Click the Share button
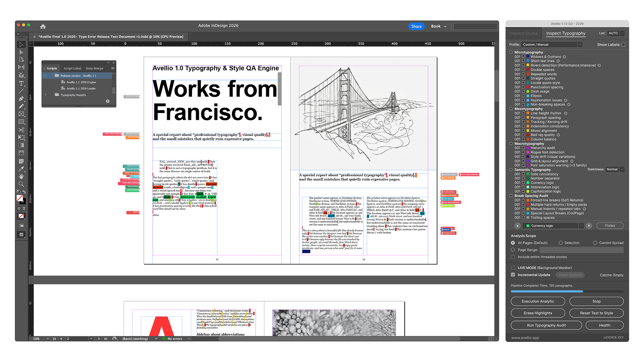 (417, 26)
